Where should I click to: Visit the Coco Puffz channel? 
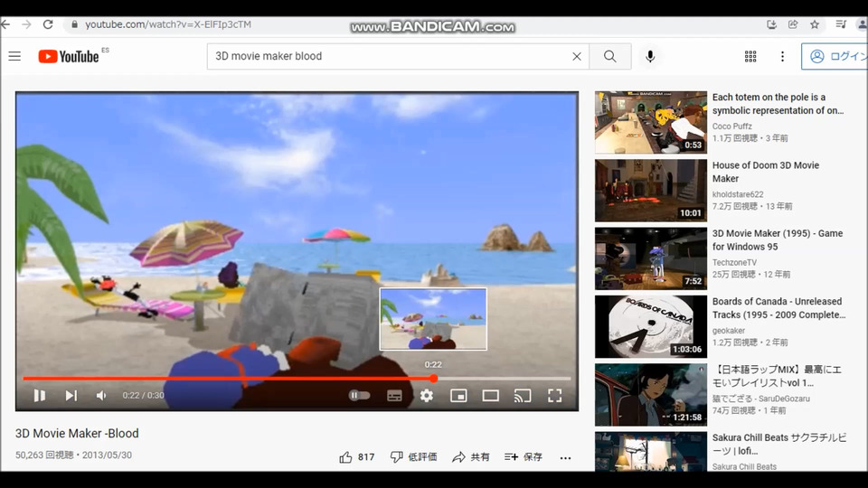(x=731, y=127)
